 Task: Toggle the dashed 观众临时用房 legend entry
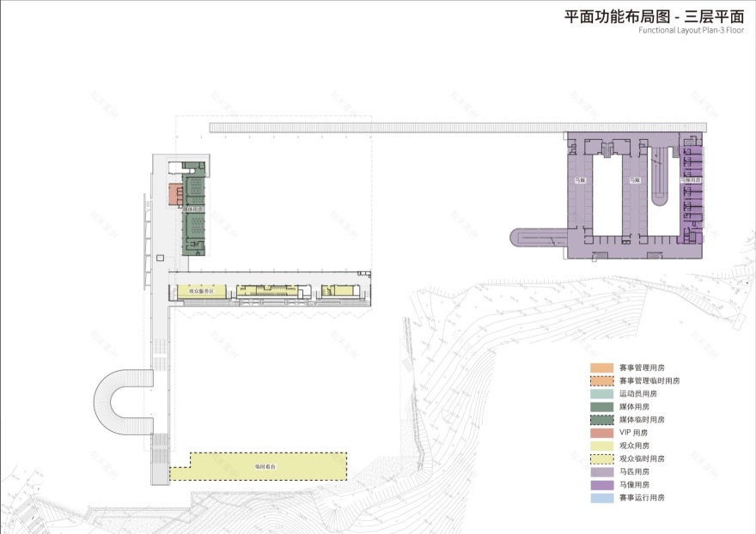[601, 458]
